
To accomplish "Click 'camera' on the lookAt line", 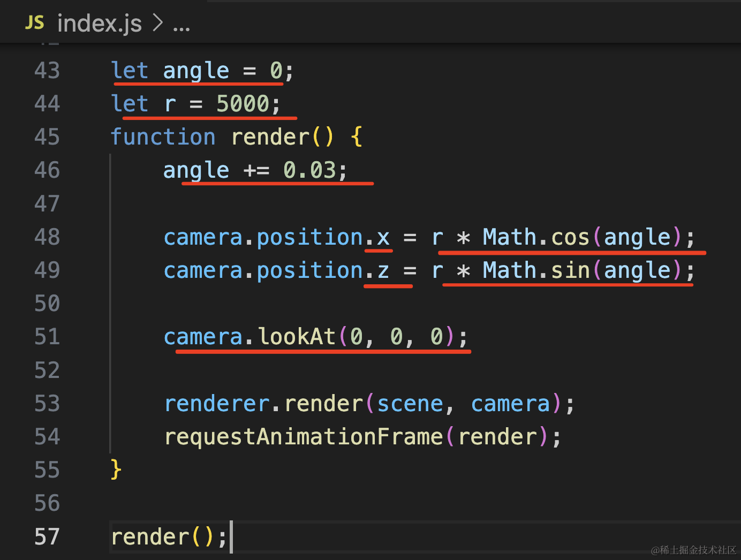I will (x=203, y=337).
